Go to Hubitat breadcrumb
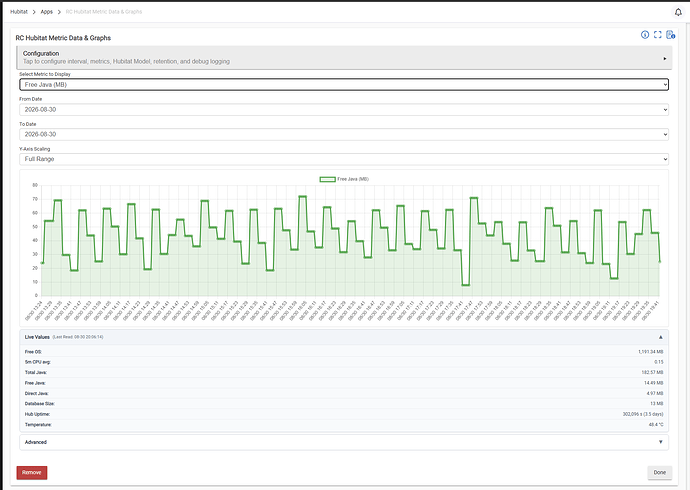The width and height of the screenshot is (690, 490). click(x=19, y=12)
